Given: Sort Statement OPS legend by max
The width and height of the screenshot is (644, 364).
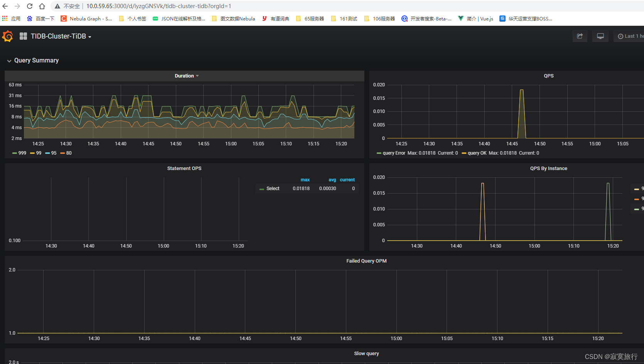Looking at the screenshot, I should [x=305, y=180].
